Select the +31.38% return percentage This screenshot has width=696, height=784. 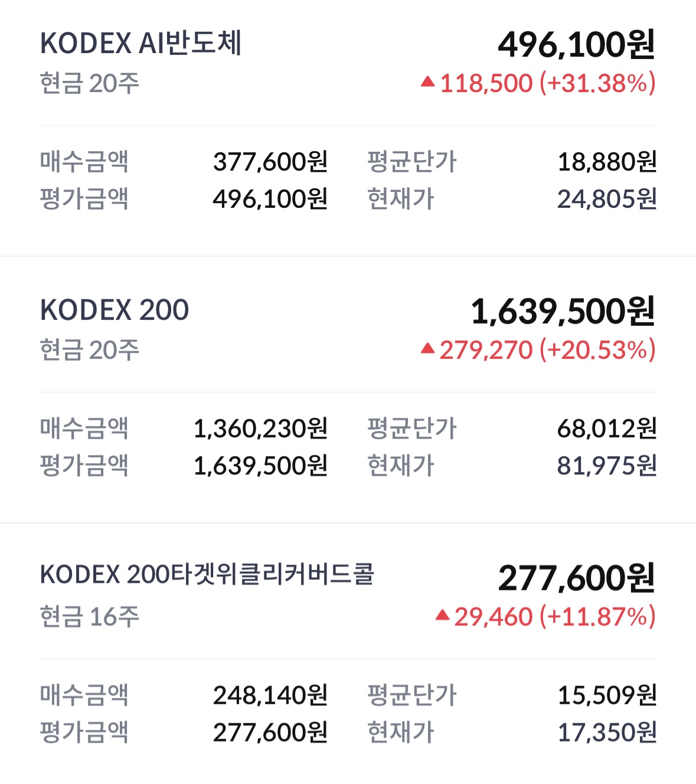point(597,83)
